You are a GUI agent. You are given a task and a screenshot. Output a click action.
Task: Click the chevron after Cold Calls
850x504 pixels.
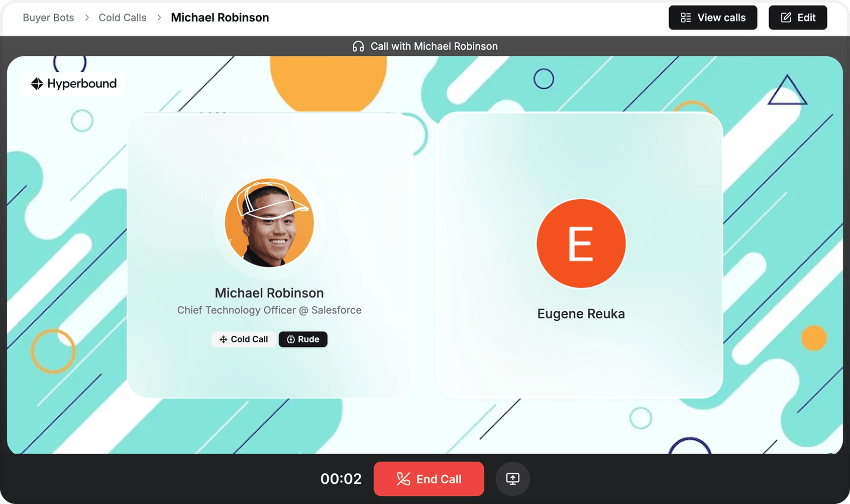[159, 18]
